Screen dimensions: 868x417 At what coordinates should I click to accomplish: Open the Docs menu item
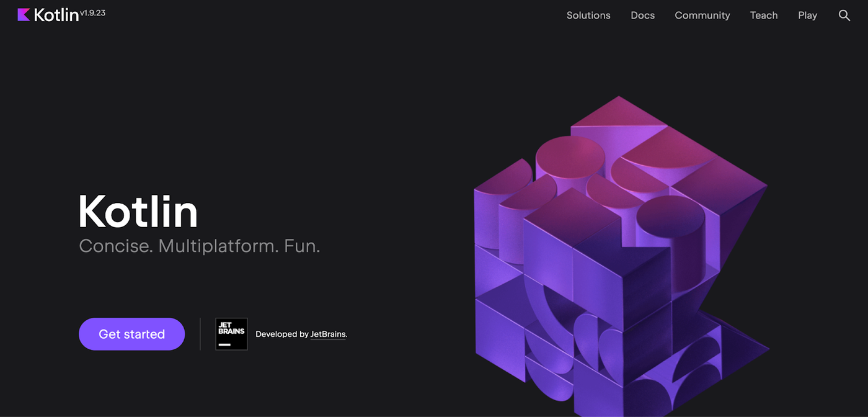click(x=642, y=16)
